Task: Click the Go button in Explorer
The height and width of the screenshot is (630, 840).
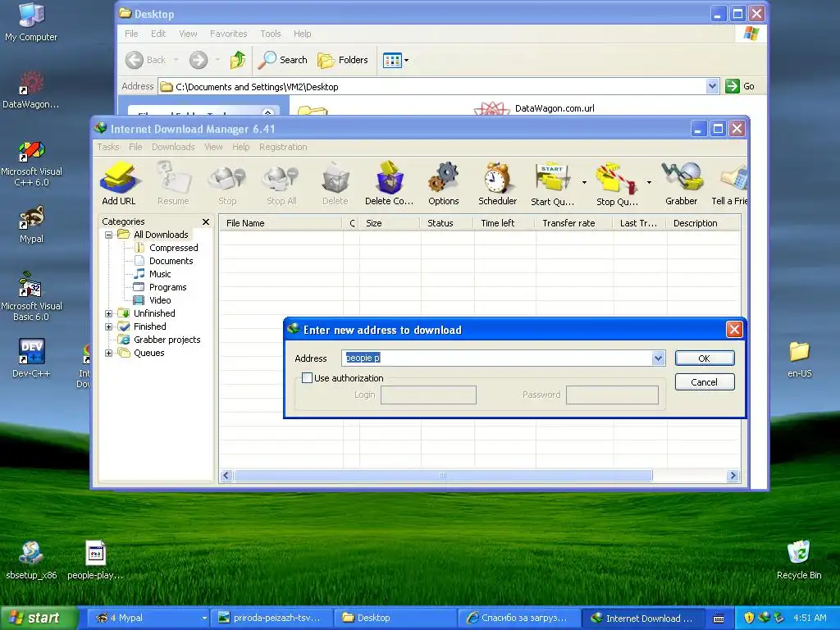Action: 740,86
